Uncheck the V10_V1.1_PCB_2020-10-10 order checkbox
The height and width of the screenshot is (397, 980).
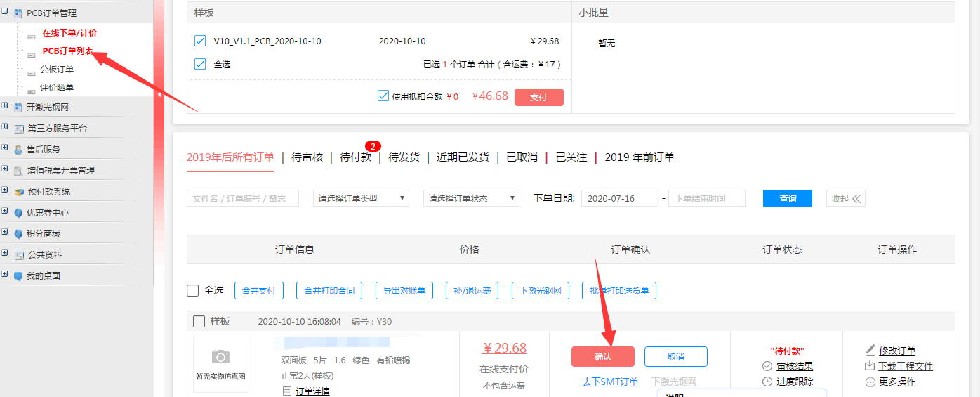point(200,41)
